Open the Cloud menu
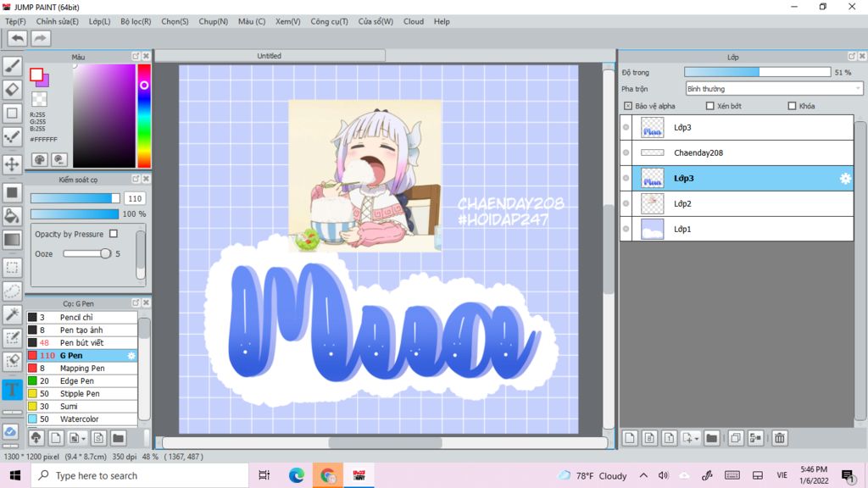Screen dimensions: 868x488 coord(414,21)
